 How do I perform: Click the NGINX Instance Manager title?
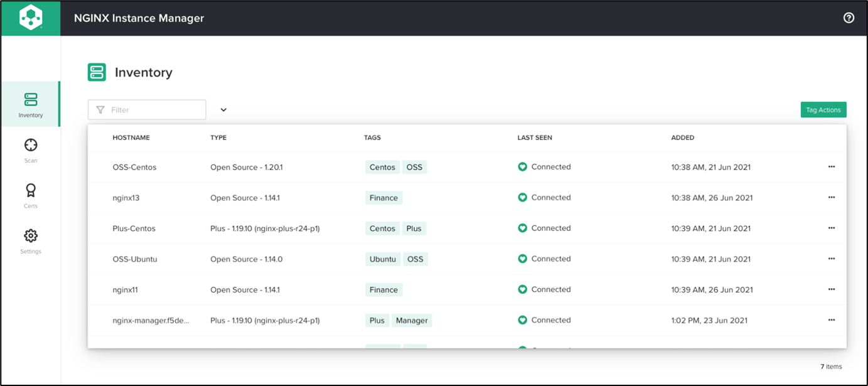[x=139, y=18]
